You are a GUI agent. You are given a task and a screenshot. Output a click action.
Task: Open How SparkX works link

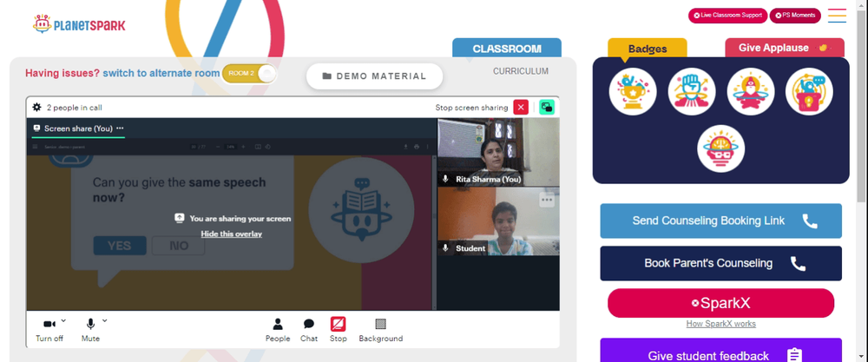[720, 324]
